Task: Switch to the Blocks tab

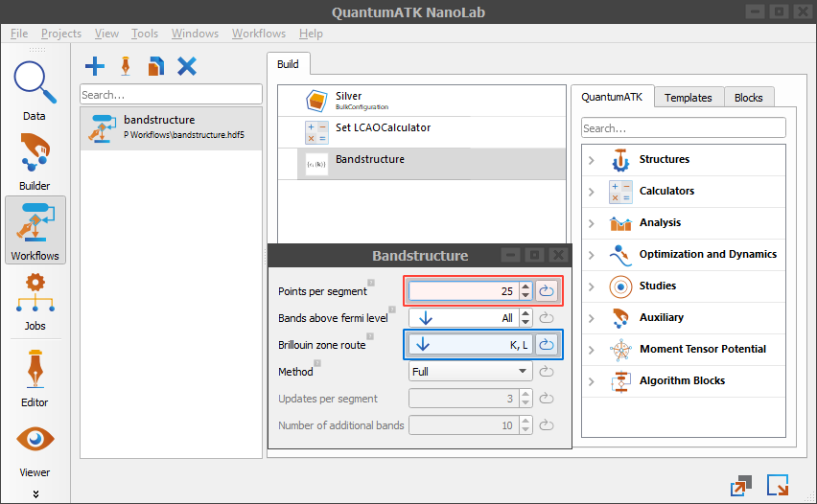Action: tap(749, 98)
